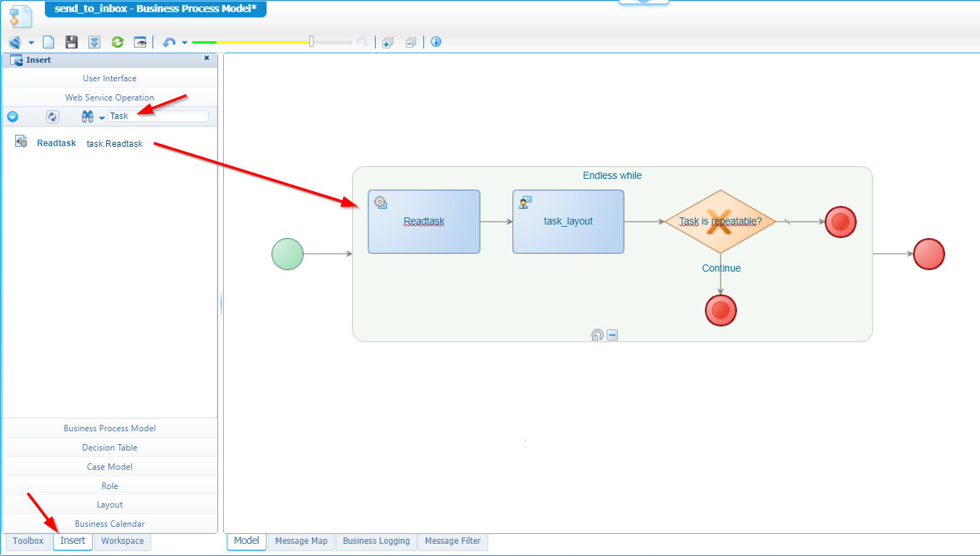
Task: Click the undo history slider handle
Action: [311, 42]
